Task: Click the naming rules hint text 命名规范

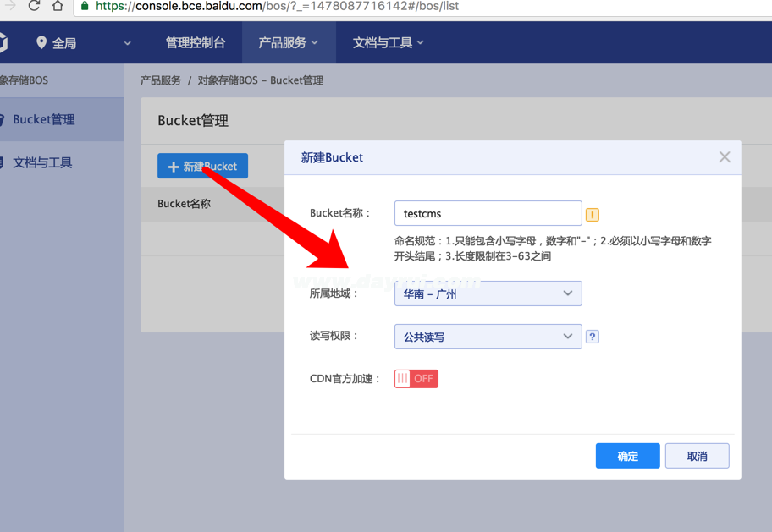Action: pos(553,248)
